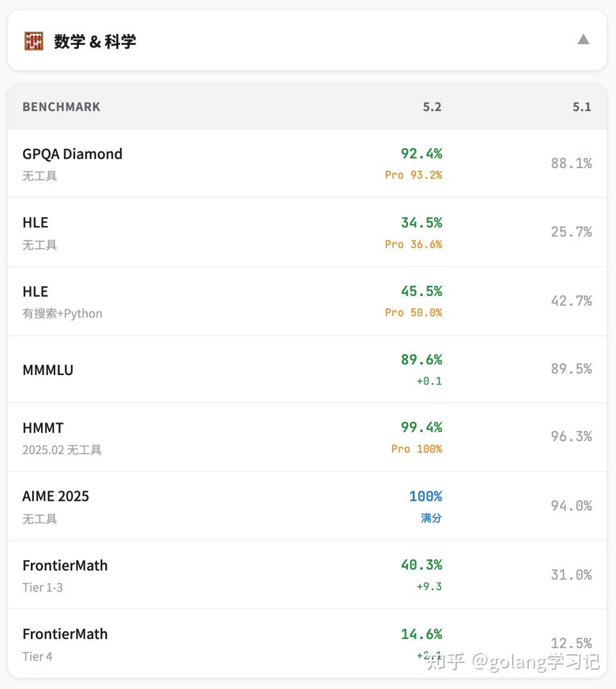616x689 pixels.
Task: Open FrontierMath Tier 1-3 row
Action: pyautogui.click(x=307, y=575)
